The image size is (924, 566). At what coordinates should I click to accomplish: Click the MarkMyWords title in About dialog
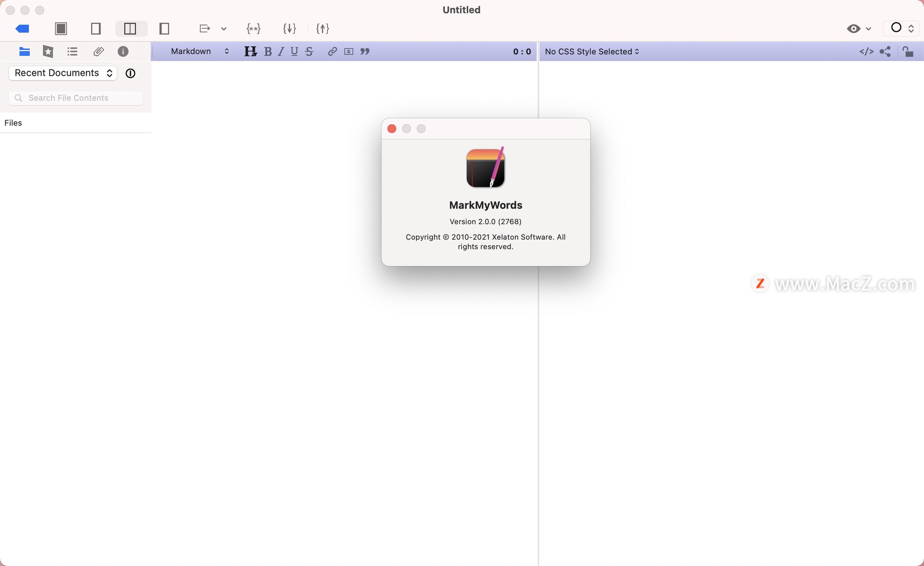[486, 205]
